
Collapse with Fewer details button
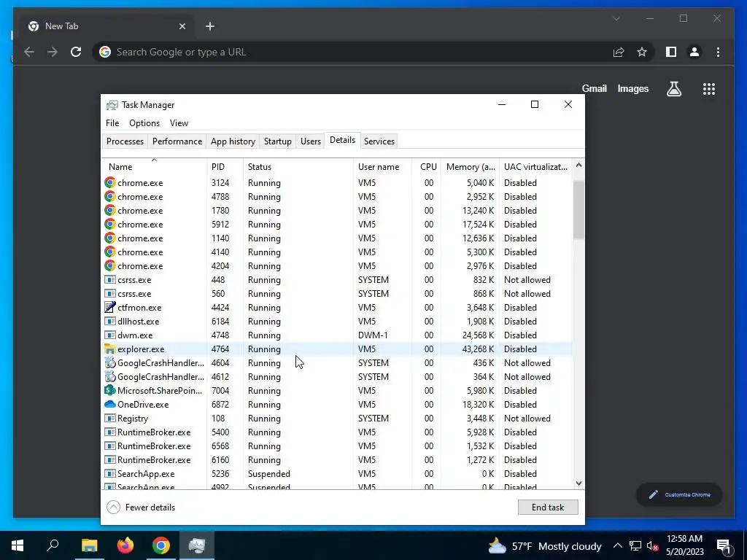141,507
